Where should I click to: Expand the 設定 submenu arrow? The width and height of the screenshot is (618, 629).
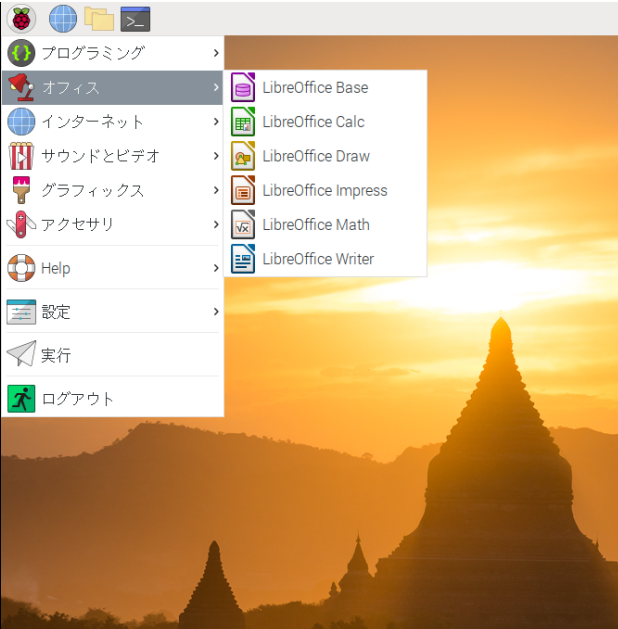tap(216, 312)
